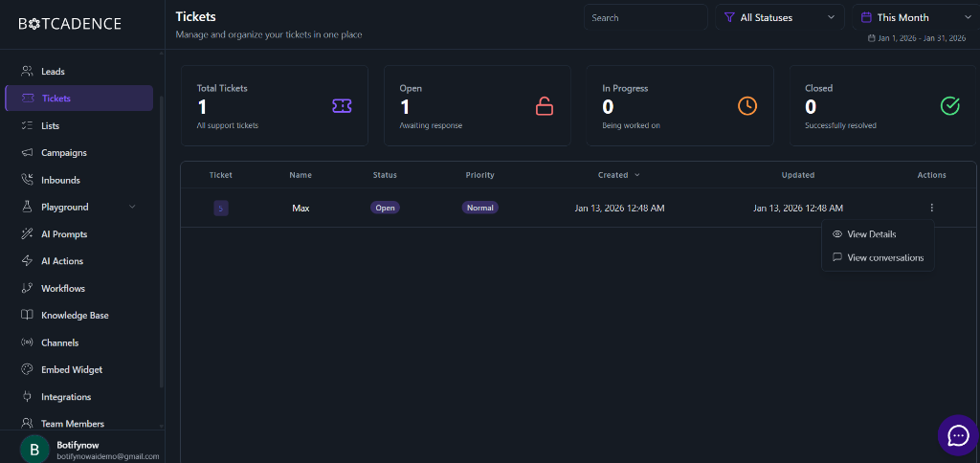Click the Open status badge
980x463 pixels.
pos(385,208)
